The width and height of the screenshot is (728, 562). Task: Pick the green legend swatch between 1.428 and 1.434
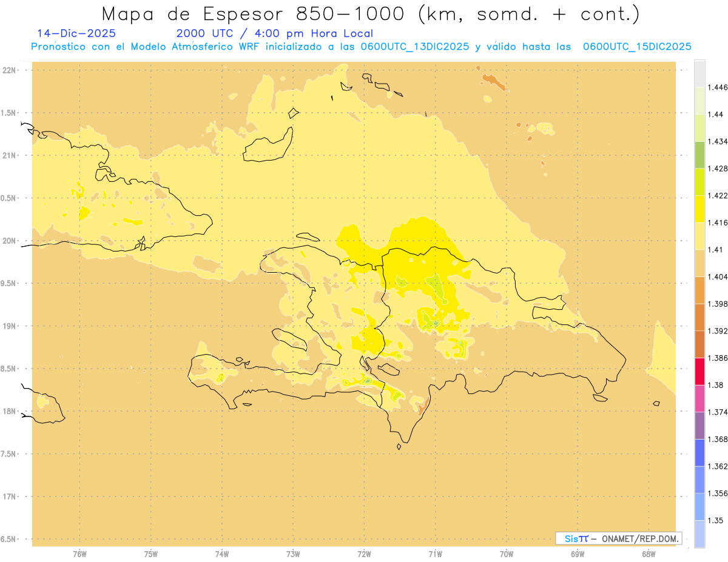699,155
